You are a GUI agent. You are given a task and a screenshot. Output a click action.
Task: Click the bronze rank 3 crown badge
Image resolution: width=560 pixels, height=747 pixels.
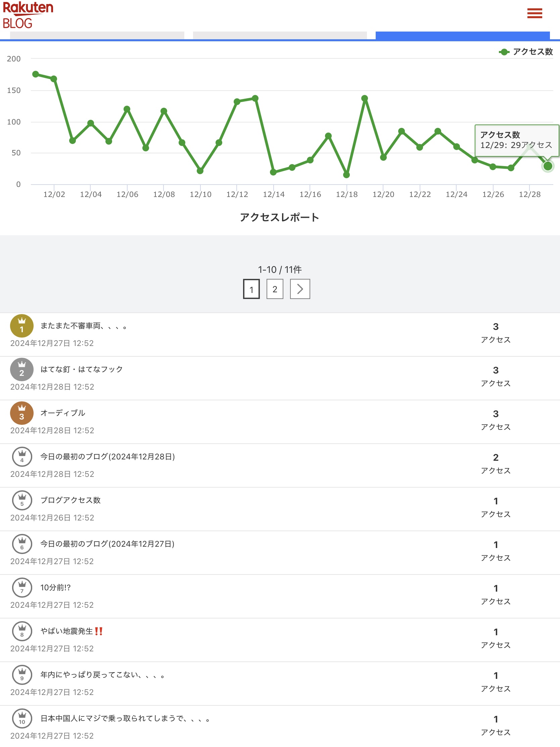click(21, 413)
